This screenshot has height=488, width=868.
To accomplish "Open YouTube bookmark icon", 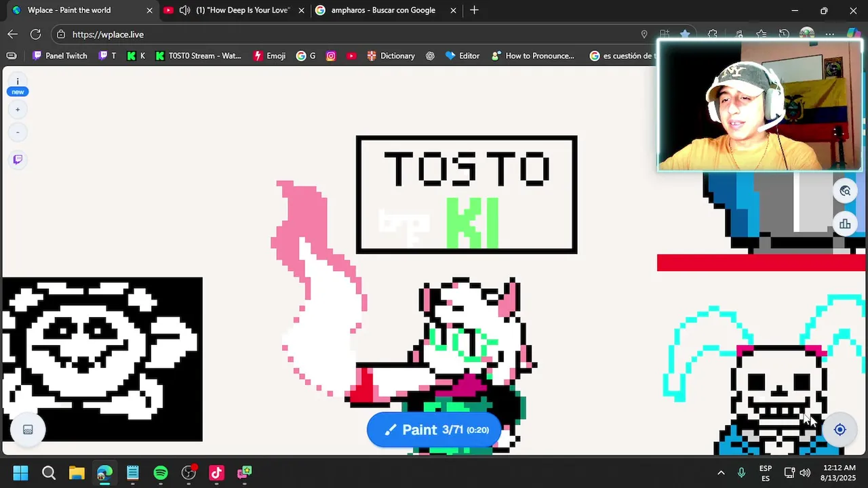I will coord(351,56).
